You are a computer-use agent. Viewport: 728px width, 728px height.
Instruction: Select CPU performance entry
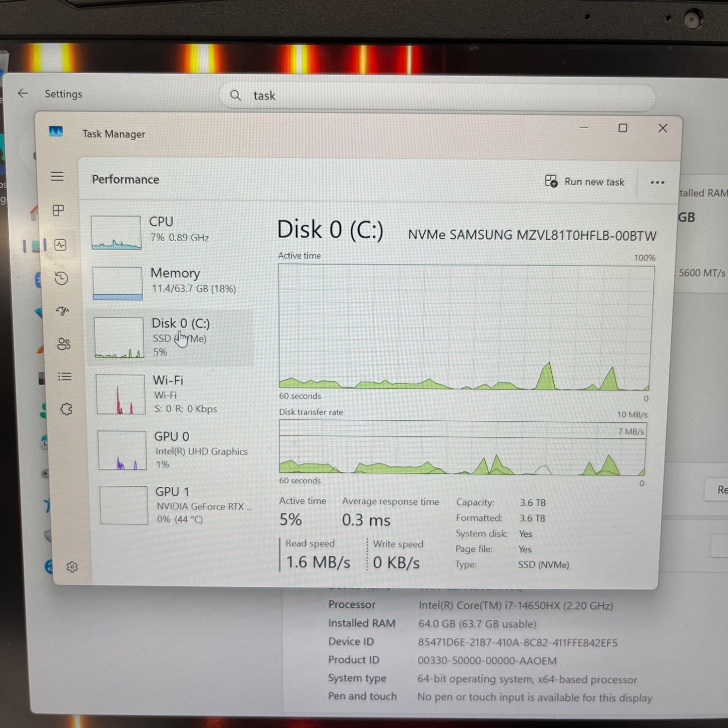click(170, 232)
